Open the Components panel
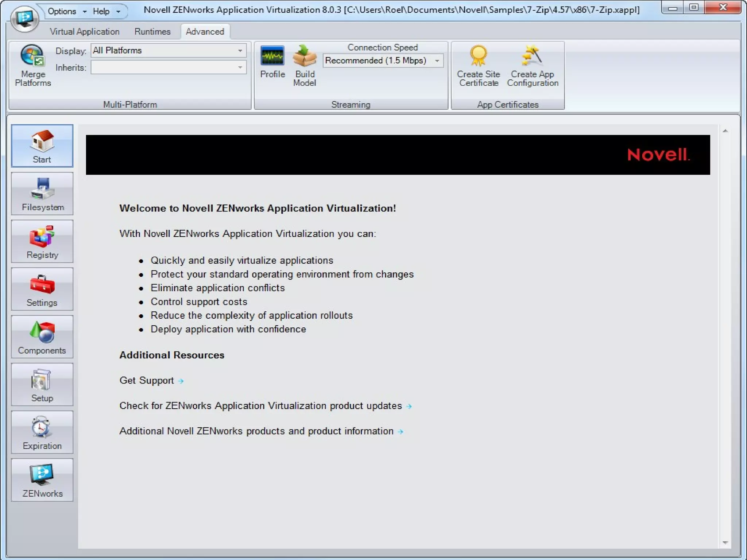 coord(42,337)
